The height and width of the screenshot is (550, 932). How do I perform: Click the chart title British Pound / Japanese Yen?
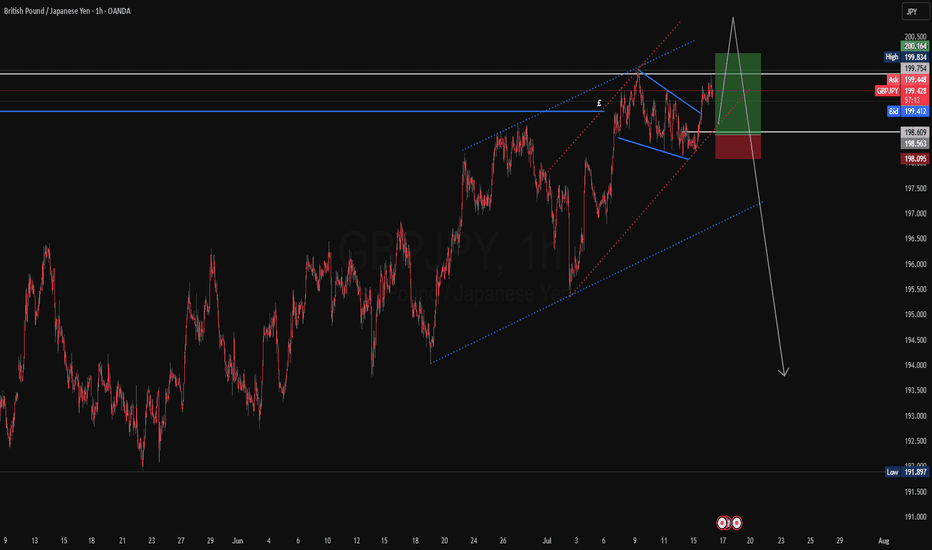(46, 11)
